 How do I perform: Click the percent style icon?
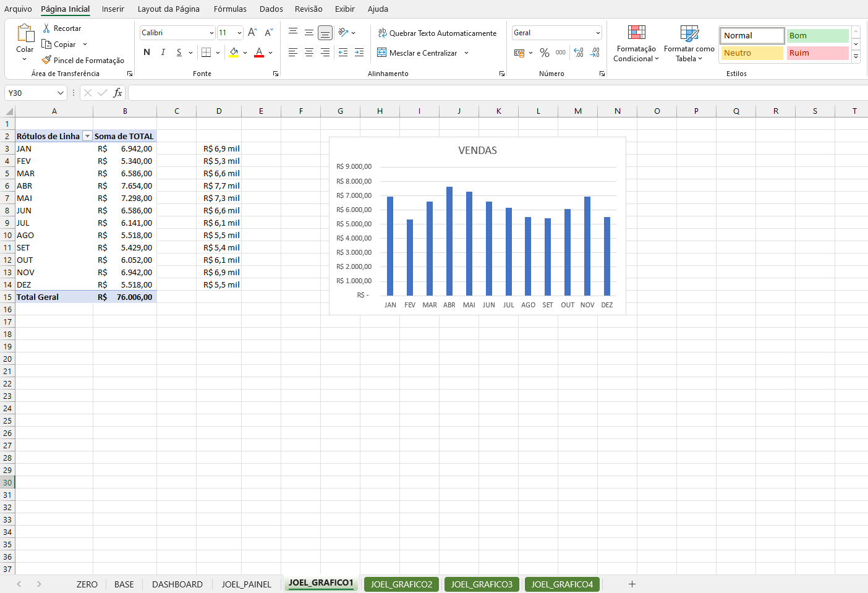point(544,53)
